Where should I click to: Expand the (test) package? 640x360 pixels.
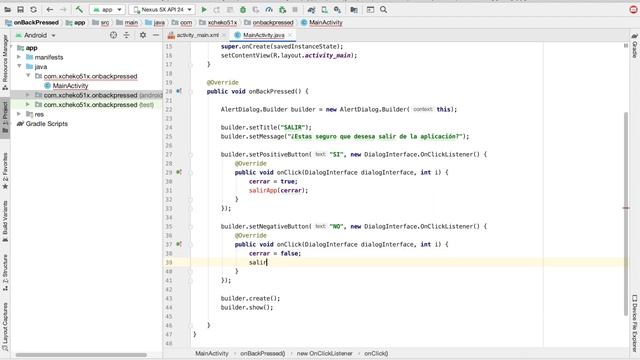pyautogui.click(x=28, y=104)
